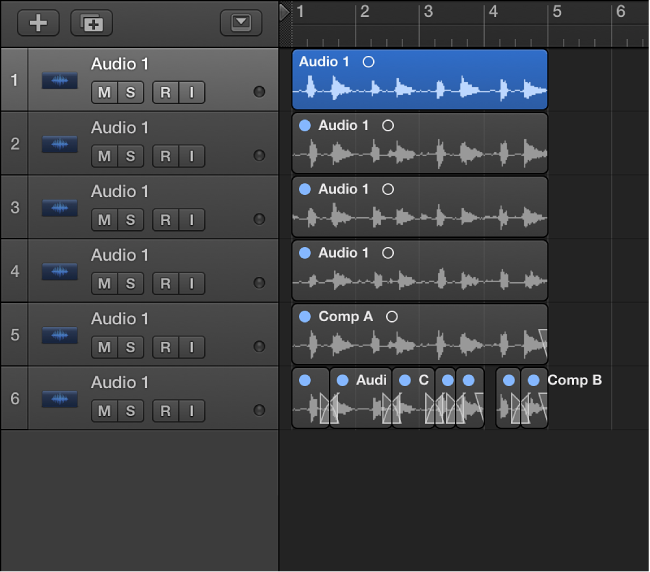Select the Audio 1 track 4 header name

click(x=120, y=255)
